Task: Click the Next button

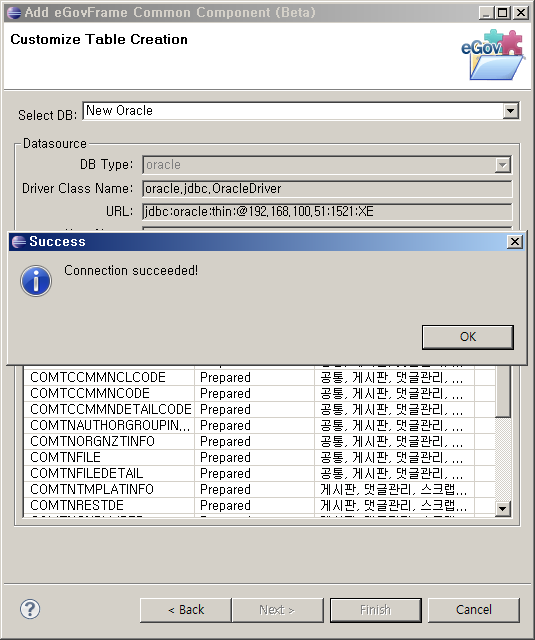Action: (x=277, y=610)
